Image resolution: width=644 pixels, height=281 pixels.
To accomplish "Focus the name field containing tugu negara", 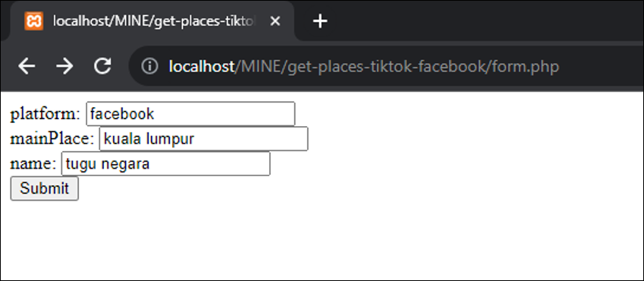I will tap(165, 164).
